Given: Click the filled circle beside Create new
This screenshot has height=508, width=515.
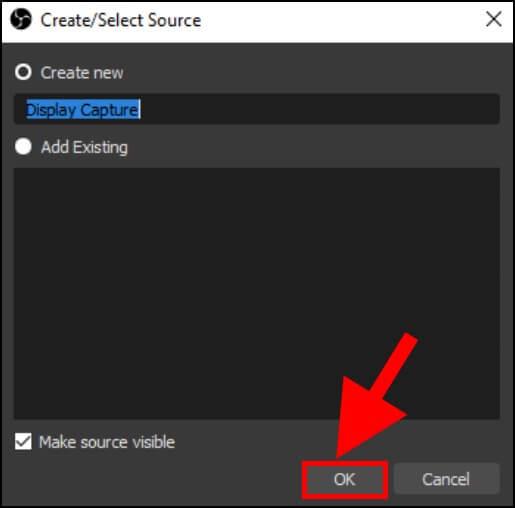Looking at the screenshot, I should point(23,72).
